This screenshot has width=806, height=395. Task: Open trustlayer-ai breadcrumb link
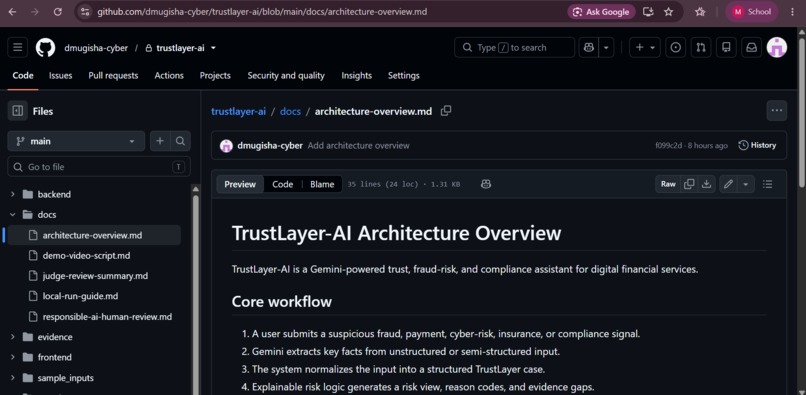click(239, 111)
